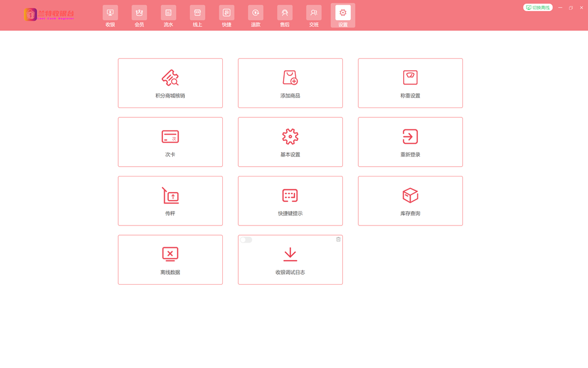The height and width of the screenshot is (368, 588).
Task: Toggle the debug log switch on
Action: point(246,240)
